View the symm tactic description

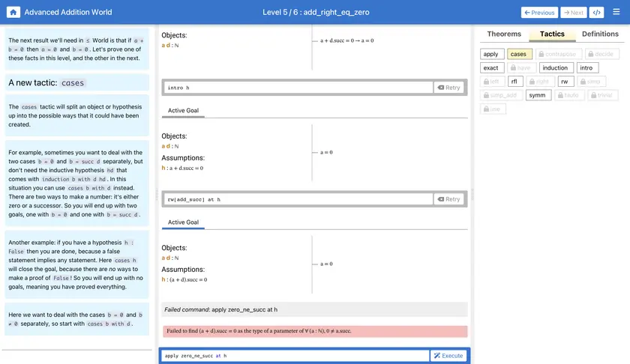[x=538, y=95]
